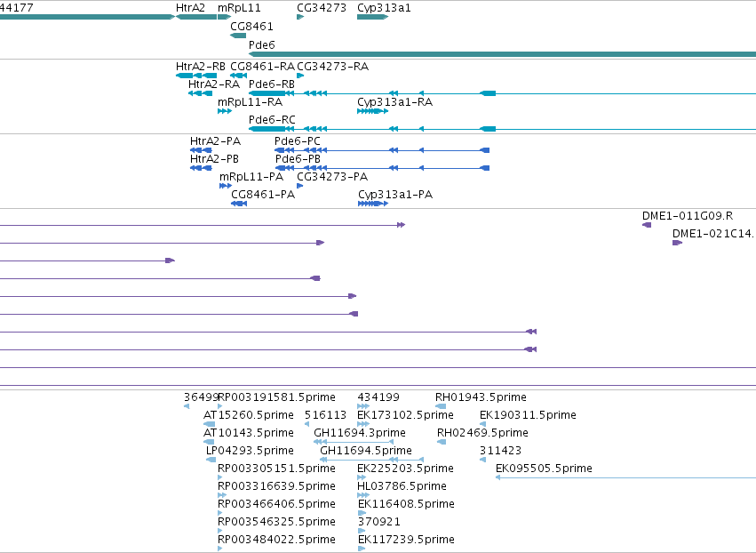This screenshot has width=756, height=553.
Task: Select the RH01943.5prime EST label
Action: 481,397
